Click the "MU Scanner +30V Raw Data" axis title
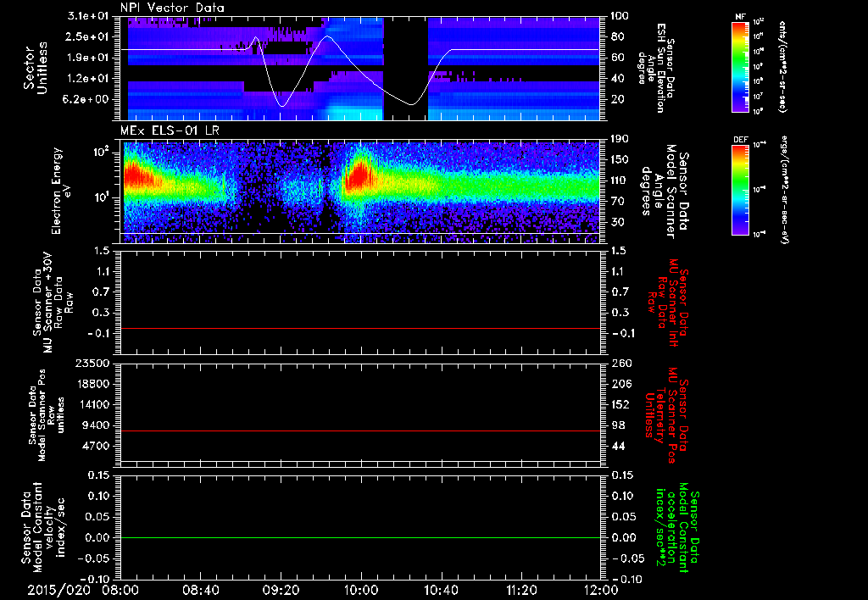This screenshot has height=600, width=868. coord(53,303)
